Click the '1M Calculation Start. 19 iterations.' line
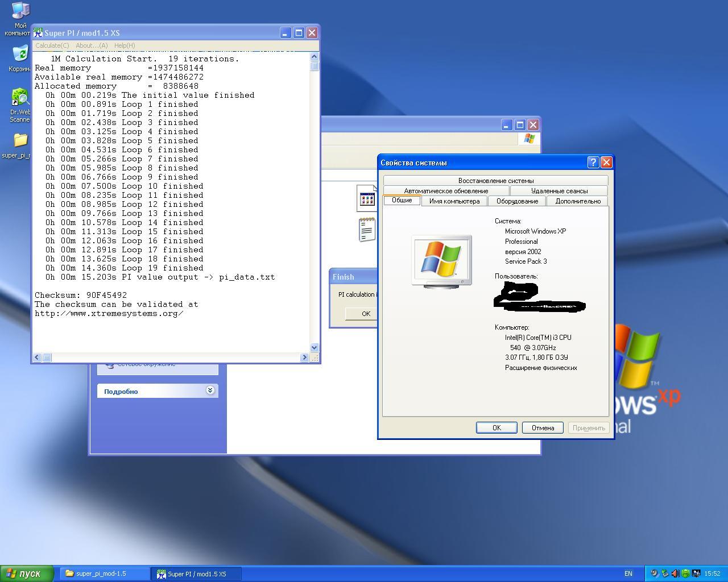The image size is (728, 582). [x=145, y=59]
